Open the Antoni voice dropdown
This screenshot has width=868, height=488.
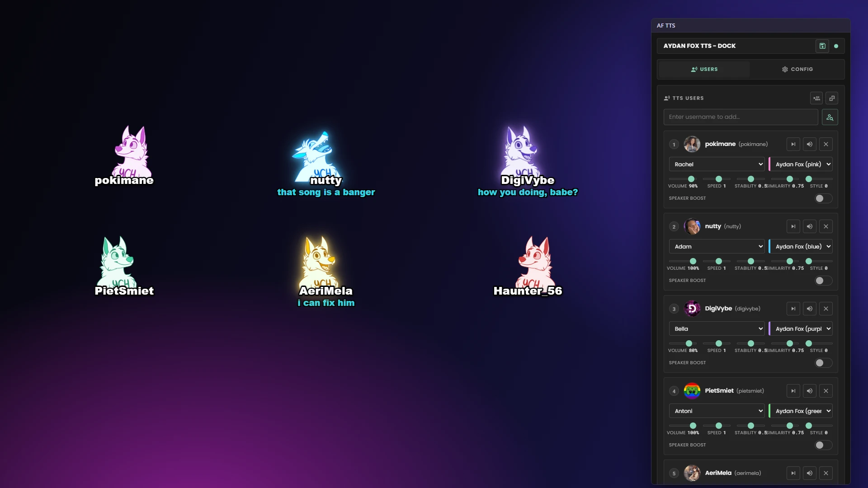point(717,411)
